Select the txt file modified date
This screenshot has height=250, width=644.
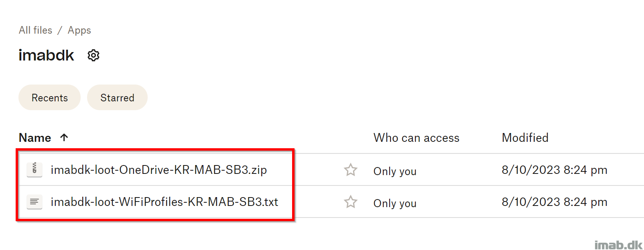pyautogui.click(x=555, y=202)
